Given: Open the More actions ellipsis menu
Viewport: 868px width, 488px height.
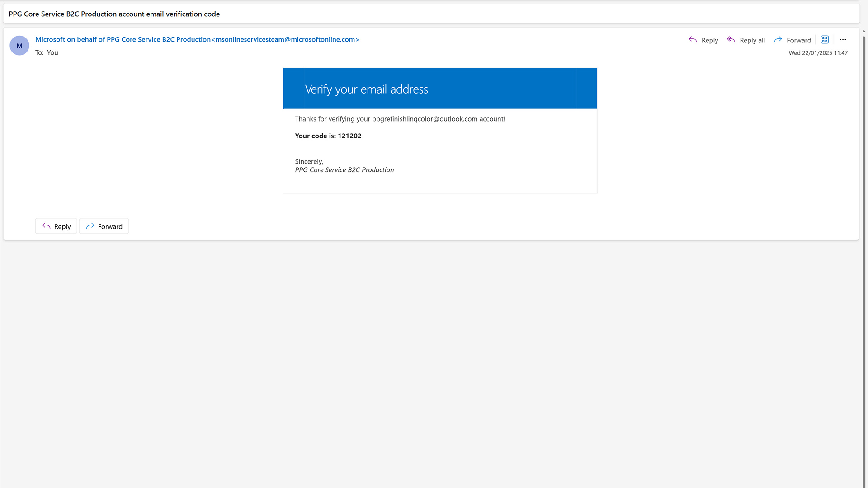Looking at the screenshot, I should point(843,40).
